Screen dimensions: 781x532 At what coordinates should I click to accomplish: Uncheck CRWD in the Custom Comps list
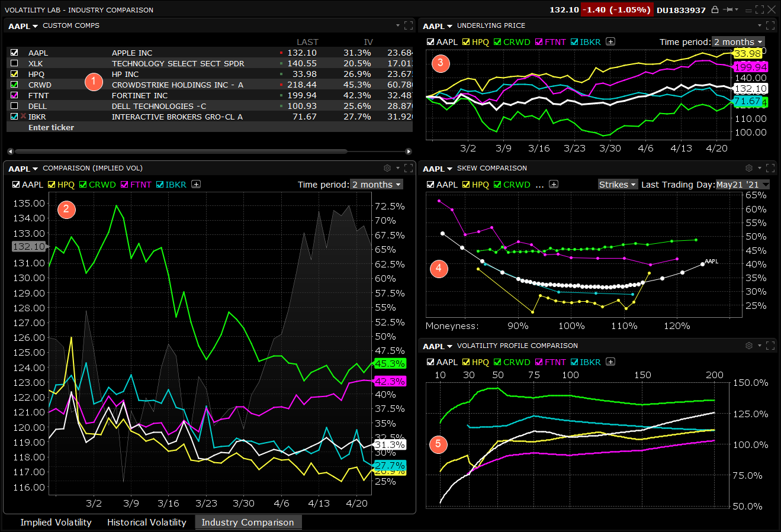[x=15, y=85]
